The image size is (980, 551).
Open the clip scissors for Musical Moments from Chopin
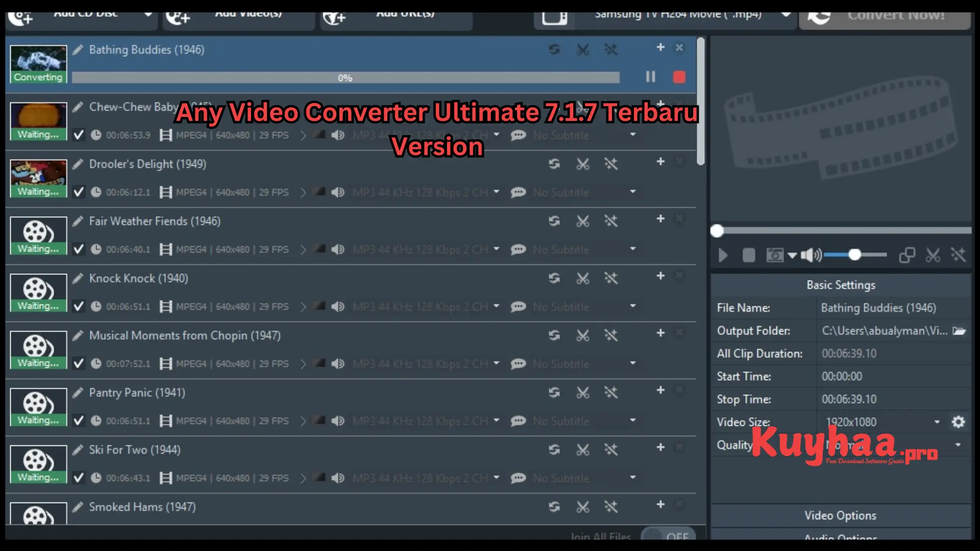[x=583, y=335]
